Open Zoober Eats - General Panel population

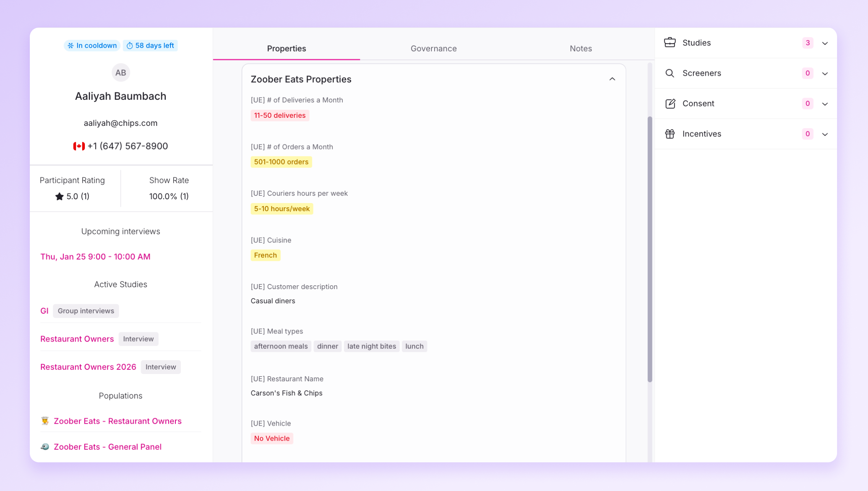(107, 447)
